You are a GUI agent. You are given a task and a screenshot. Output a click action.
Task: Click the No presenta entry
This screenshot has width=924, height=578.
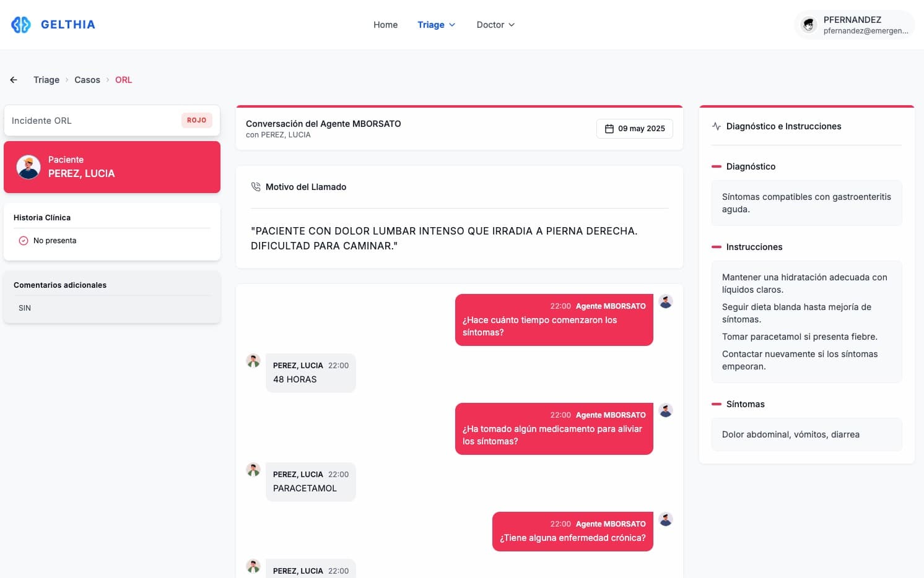pos(55,241)
